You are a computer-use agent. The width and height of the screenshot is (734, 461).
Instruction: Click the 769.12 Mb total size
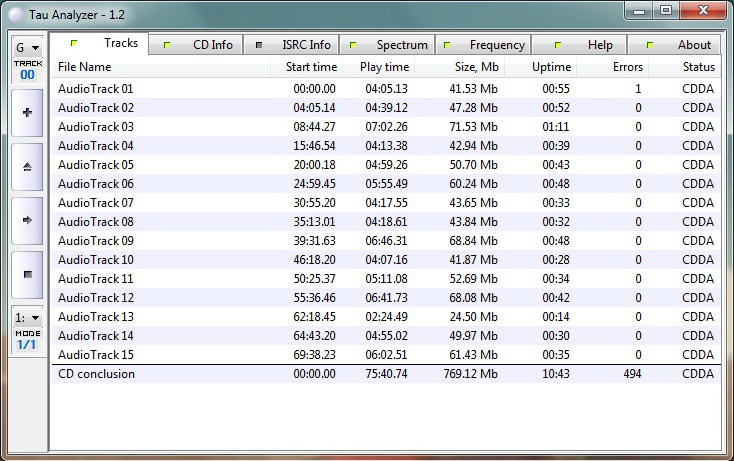click(470, 374)
